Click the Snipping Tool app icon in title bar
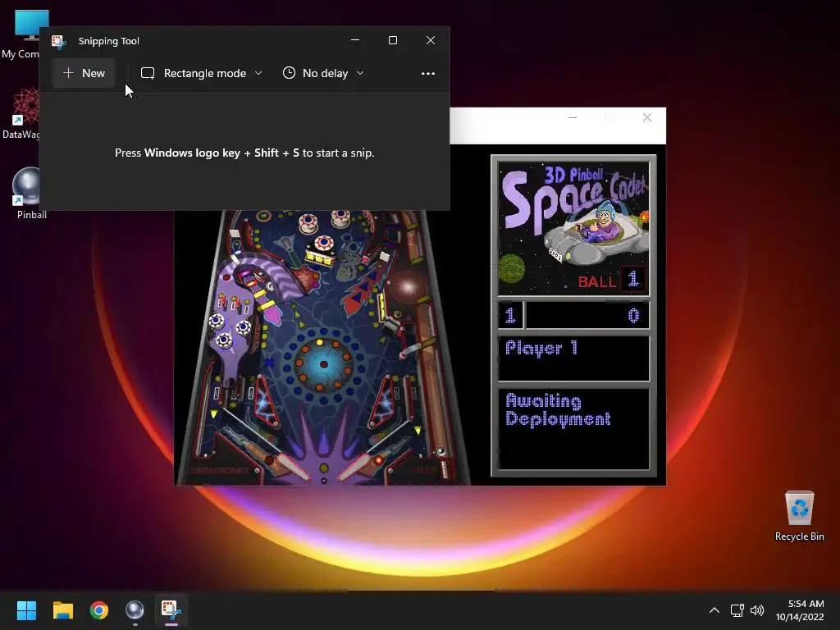Viewport: 840px width, 630px height. pos(59,41)
